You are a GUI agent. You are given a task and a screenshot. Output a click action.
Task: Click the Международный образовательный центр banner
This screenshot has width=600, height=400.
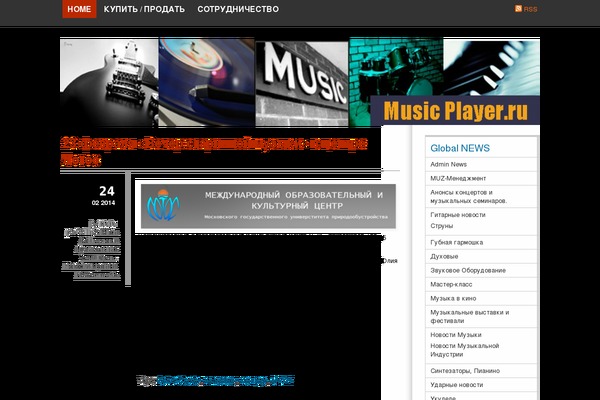(268, 206)
